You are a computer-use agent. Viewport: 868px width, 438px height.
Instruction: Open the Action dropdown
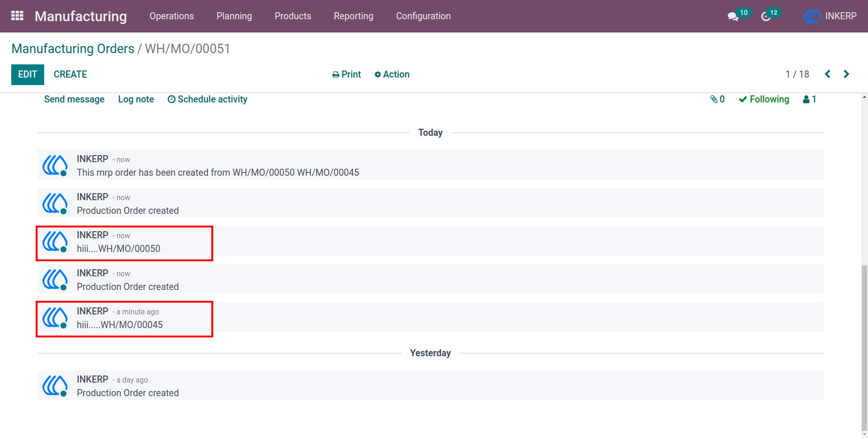392,74
